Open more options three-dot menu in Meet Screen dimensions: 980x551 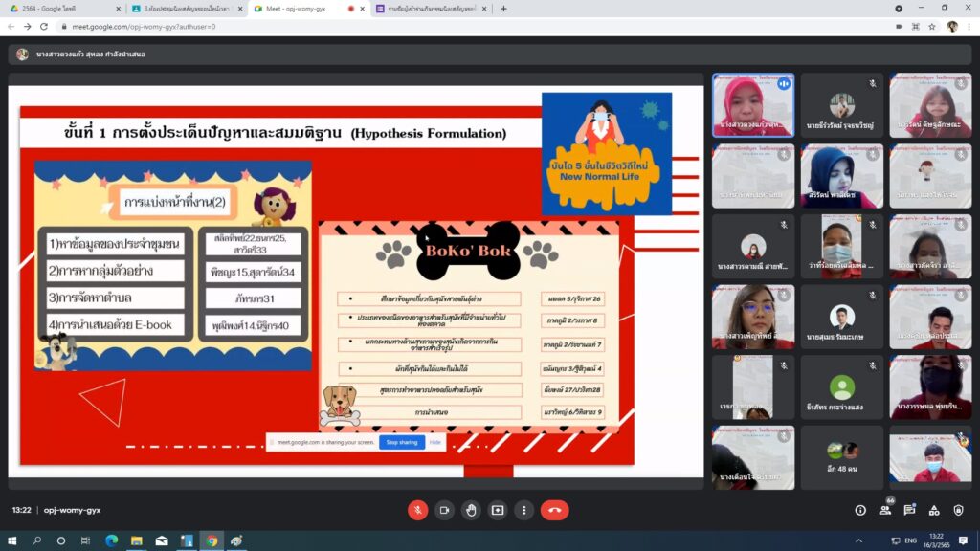coord(523,510)
